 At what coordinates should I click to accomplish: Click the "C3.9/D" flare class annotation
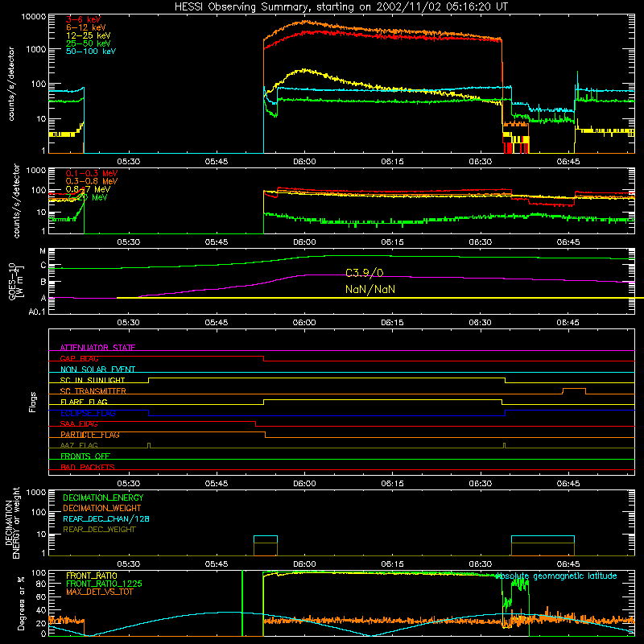365,273
